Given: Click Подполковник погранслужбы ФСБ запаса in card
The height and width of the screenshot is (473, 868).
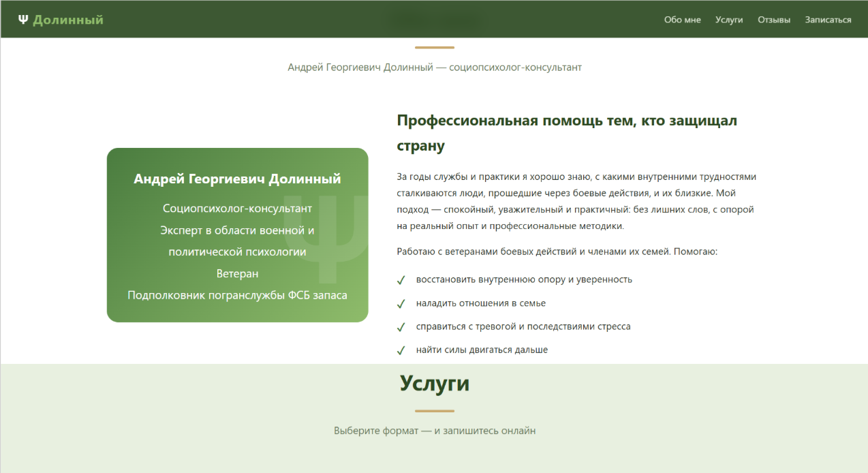Looking at the screenshot, I should [237, 295].
